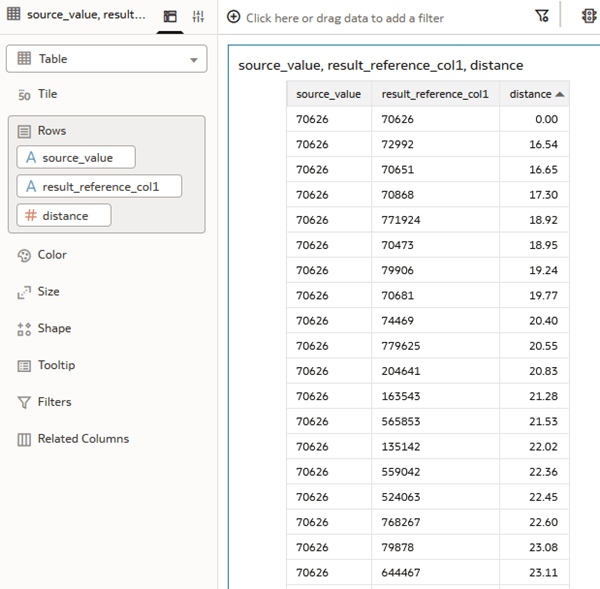The image size is (600, 589).
Task: Select the Related Columns section
Action: pyautogui.click(x=83, y=438)
